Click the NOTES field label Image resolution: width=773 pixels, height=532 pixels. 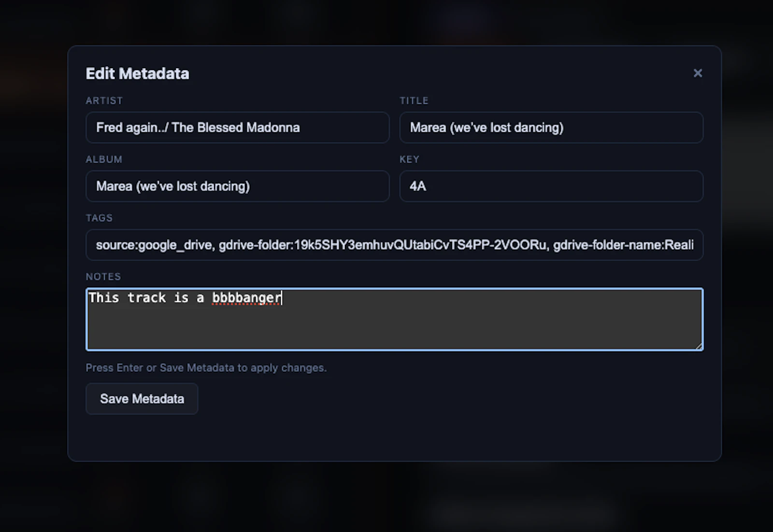[x=103, y=277]
